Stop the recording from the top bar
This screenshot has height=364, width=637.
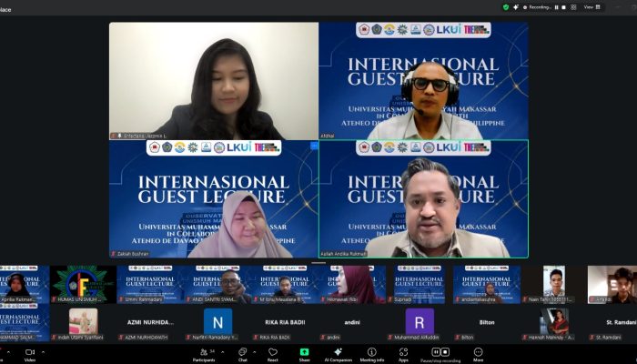(x=563, y=7)
